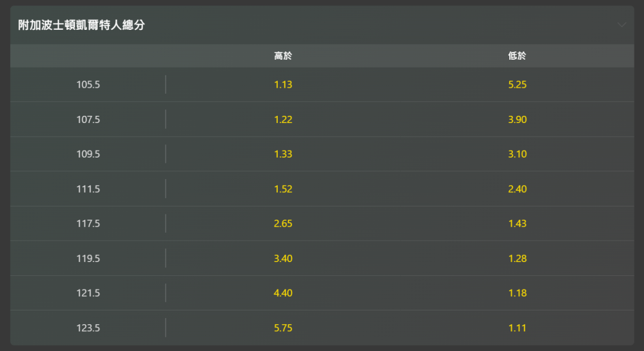Bet over 121.5 at 4.40
The width and height of the screenshot is (644, 351).
point(283,293)
